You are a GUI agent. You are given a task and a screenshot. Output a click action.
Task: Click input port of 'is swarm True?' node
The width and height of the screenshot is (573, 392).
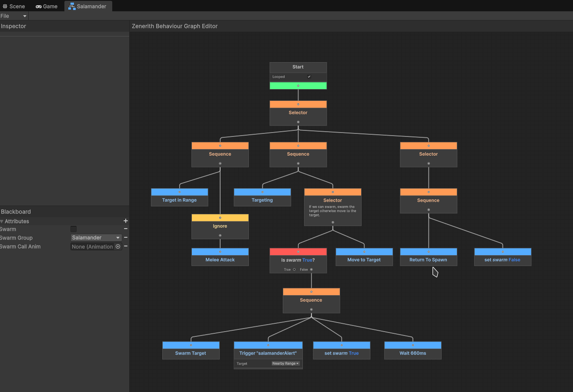click(x=298, y=252)
